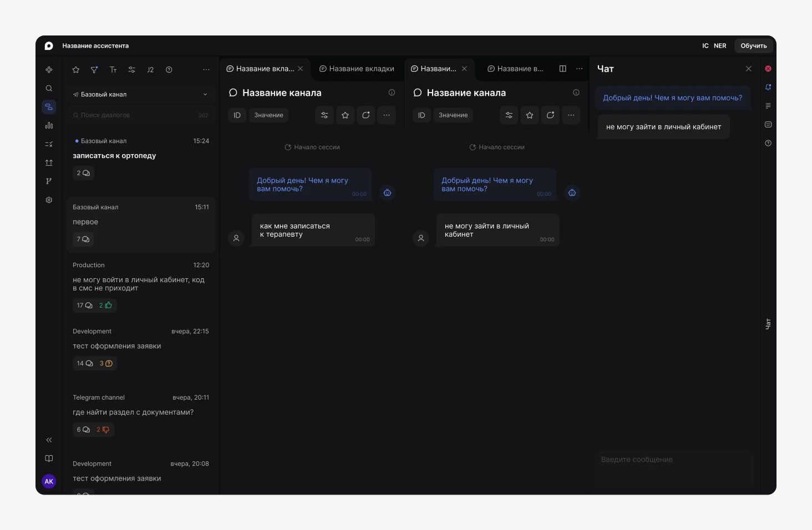Viewport: 812px width, 530px height.
Task: Open the three-dots menu next to the split view icon
Action: 580,69
